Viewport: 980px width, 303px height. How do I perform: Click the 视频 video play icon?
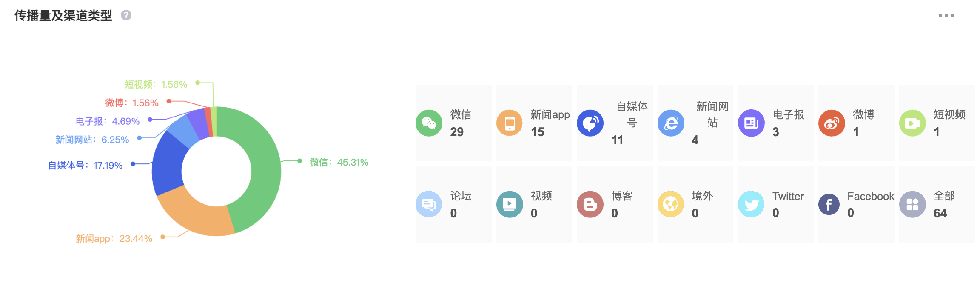pos(509,204)
